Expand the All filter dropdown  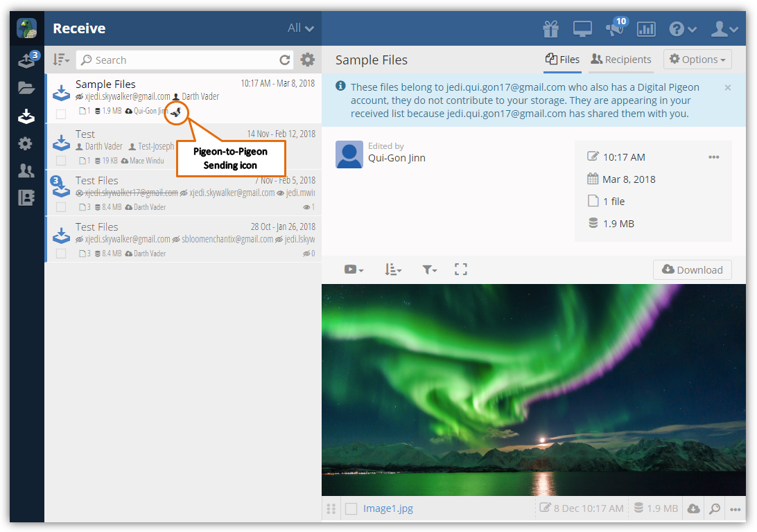(x=301, y=28)
